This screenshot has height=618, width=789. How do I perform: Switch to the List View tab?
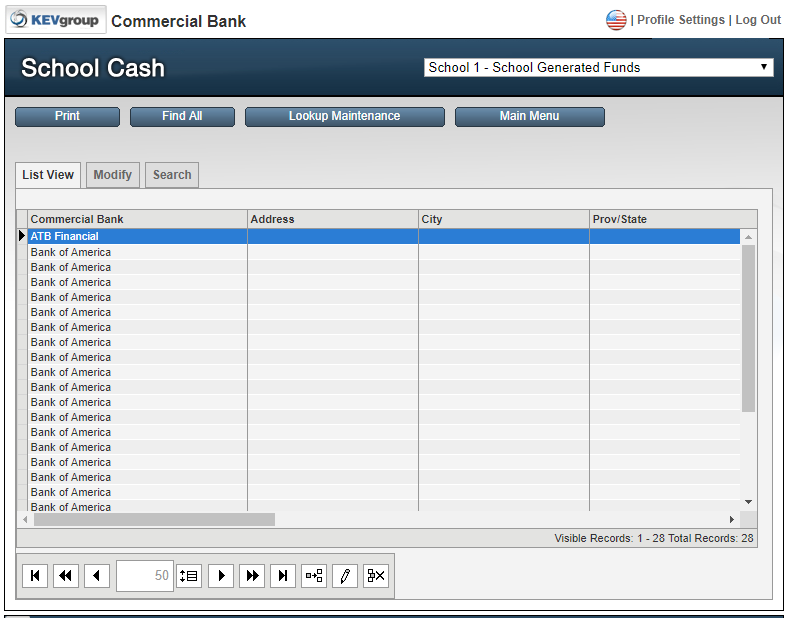(x=48, y=175)
